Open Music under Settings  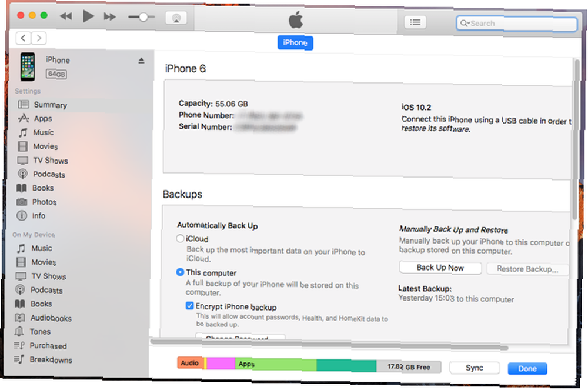click(x=43, y=132)
